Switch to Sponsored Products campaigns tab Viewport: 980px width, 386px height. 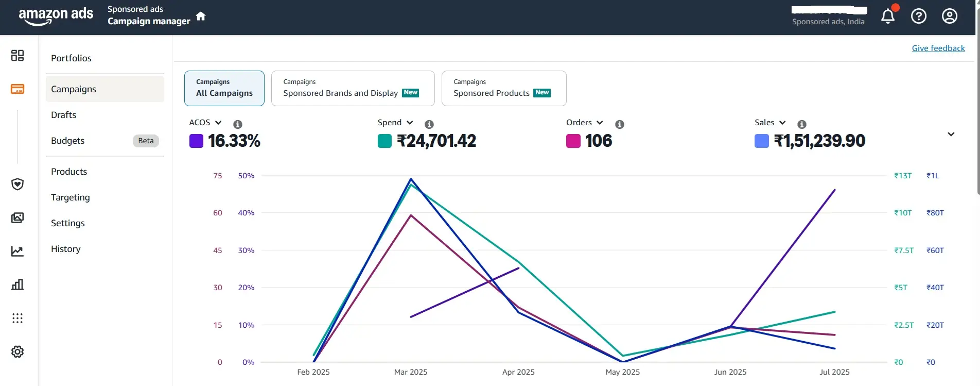coord(503,89)
